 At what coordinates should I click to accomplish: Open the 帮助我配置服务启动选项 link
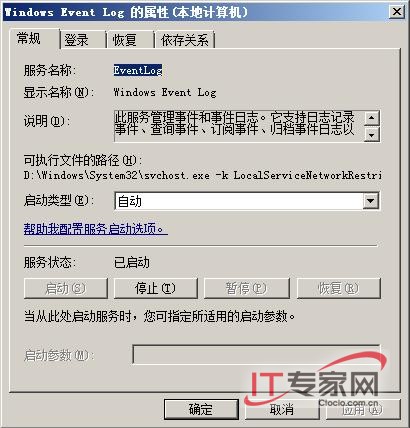pyautogui.click(x=95, y=229)
